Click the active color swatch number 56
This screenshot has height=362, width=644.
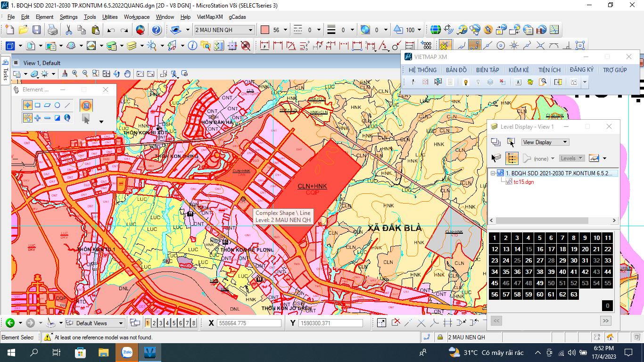(x=265, y=30)
